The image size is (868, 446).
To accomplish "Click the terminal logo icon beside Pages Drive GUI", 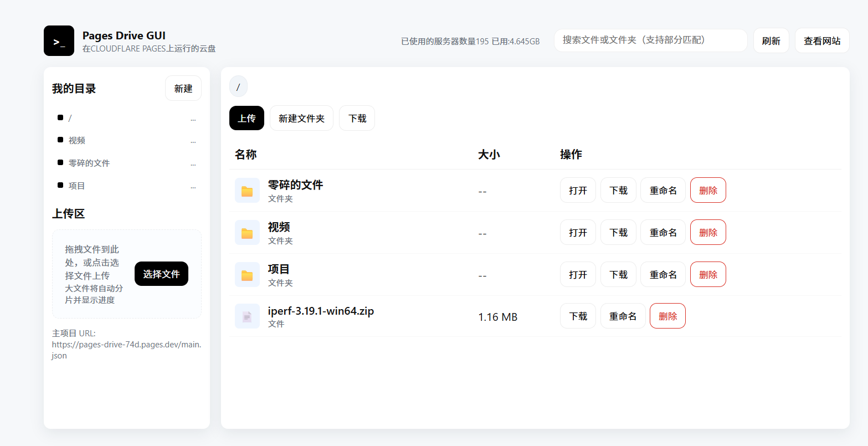I will [x=59, y=40].
